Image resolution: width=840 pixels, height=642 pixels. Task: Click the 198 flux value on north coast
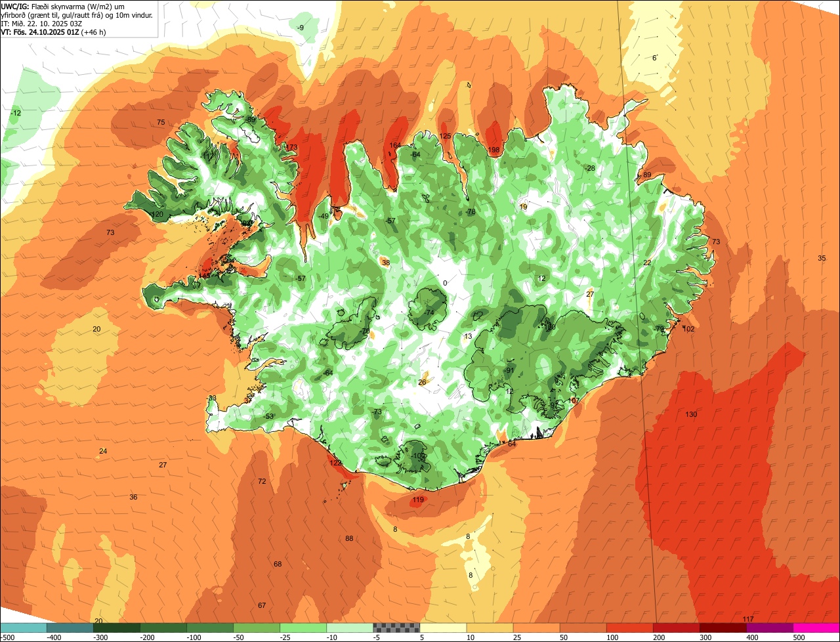pyautogui.click(x=493, y=150)
